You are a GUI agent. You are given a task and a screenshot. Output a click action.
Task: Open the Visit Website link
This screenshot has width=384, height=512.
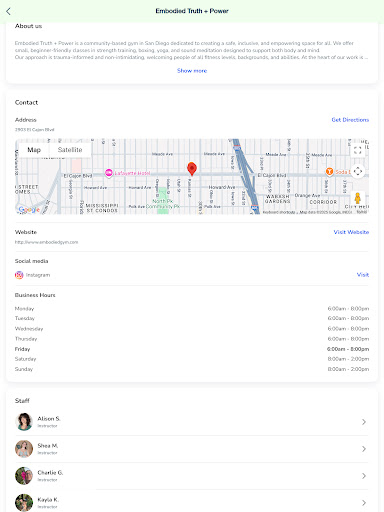351,232
